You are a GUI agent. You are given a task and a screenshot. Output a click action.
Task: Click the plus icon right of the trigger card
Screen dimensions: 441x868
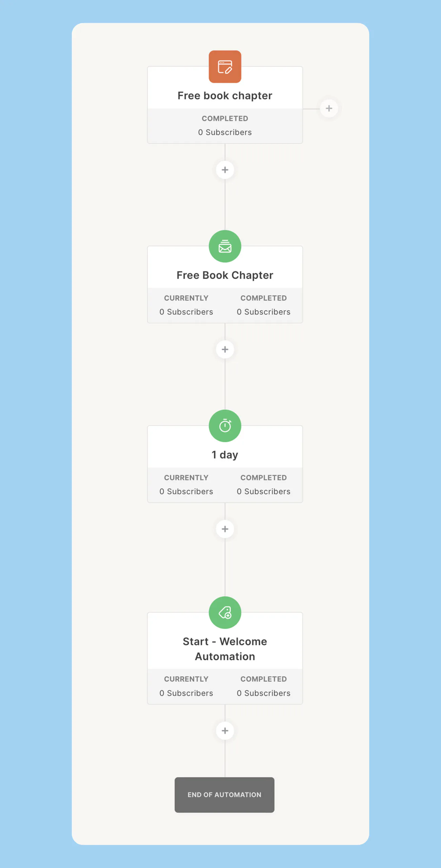pos(328,108)
